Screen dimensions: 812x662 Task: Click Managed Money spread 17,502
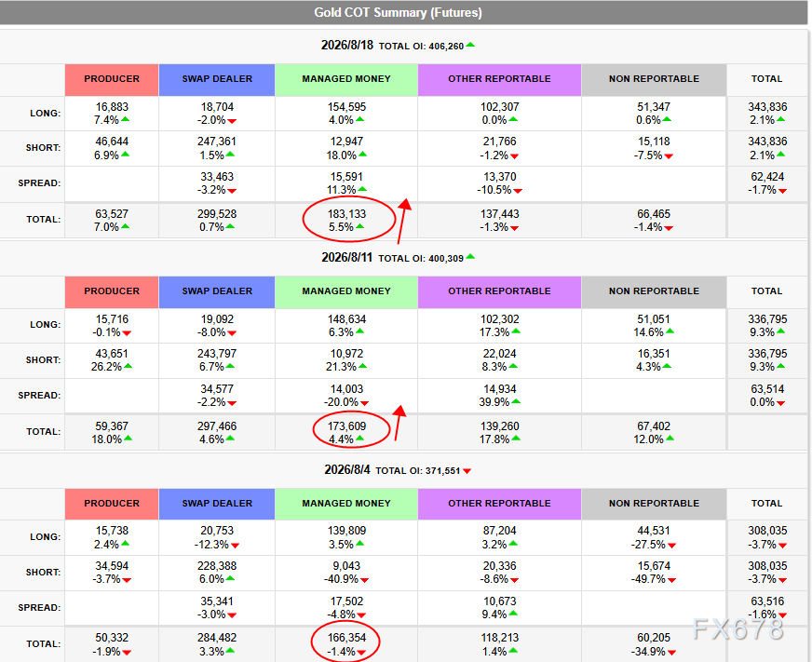click(346, 601)
